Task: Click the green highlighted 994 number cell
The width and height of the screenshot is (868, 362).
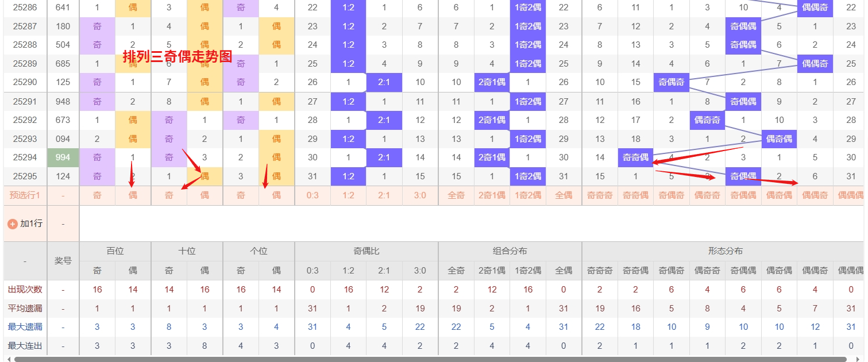Action: click(x=63, y=157)
